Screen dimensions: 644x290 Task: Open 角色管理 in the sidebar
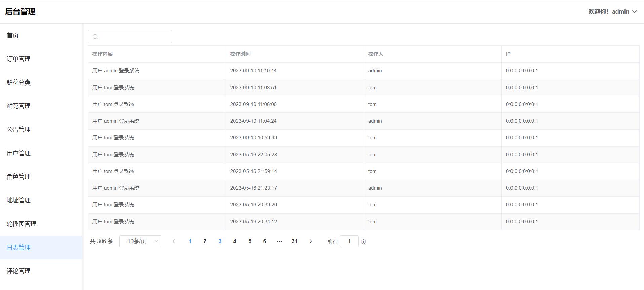[41, 177]
